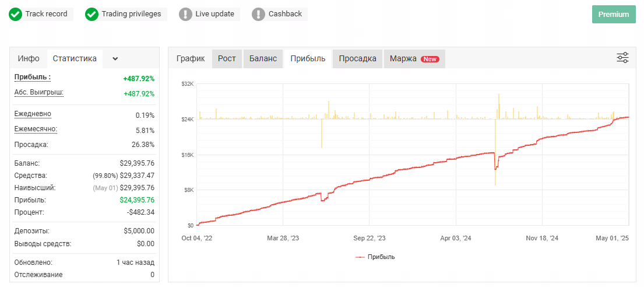Click the Apr 03, '24 axis date
644x287 pixels.
tap(456, 238)
